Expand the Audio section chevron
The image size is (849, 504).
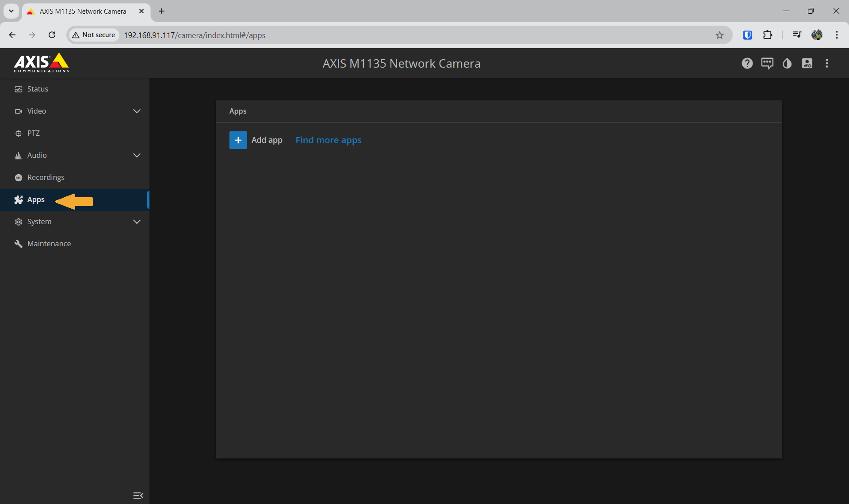[137, 155]
